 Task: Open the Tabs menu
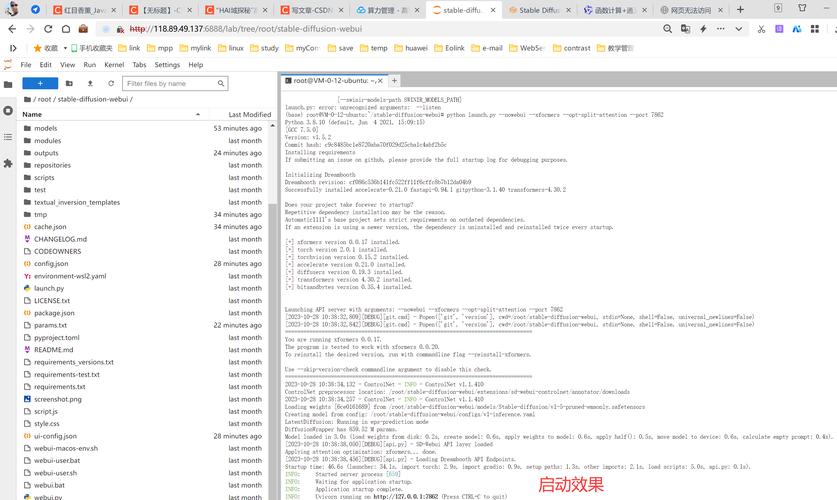139,65
